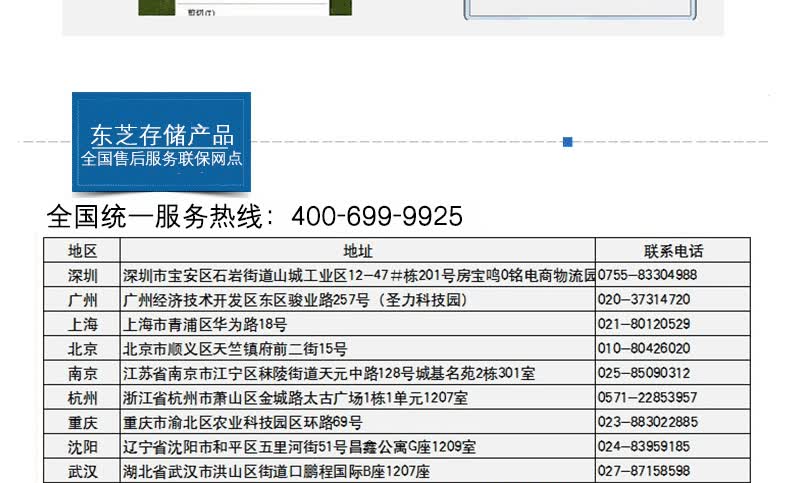This screenshot has width=790, height=483.
Task: Click phone number 0755-83304988
Action: point(647,275)
